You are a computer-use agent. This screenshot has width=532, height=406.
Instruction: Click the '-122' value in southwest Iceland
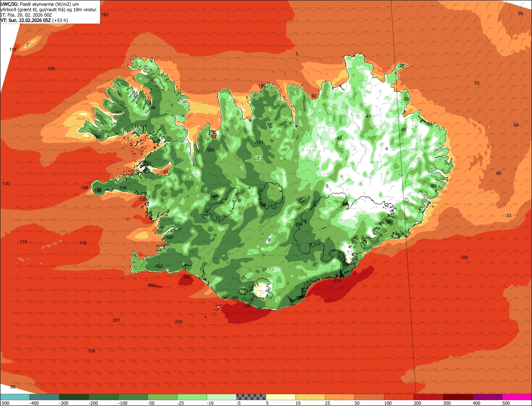(168, 237)
